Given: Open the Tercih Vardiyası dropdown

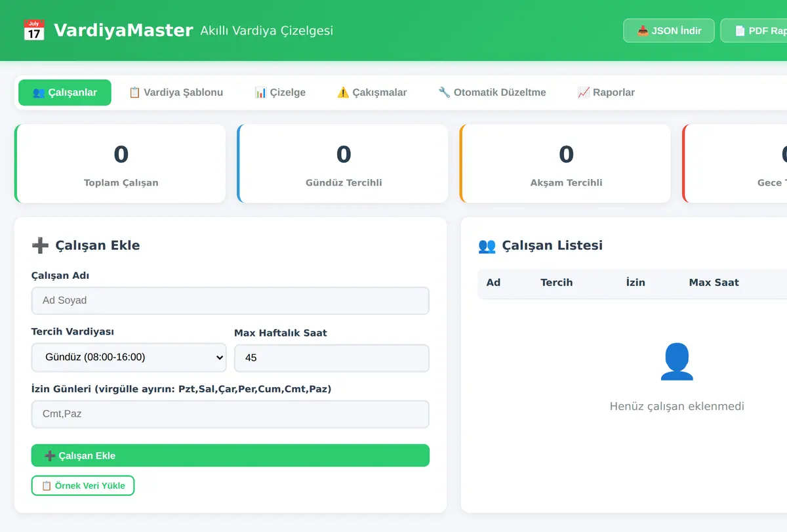Looking at the screenshot, I should (129, 358).
